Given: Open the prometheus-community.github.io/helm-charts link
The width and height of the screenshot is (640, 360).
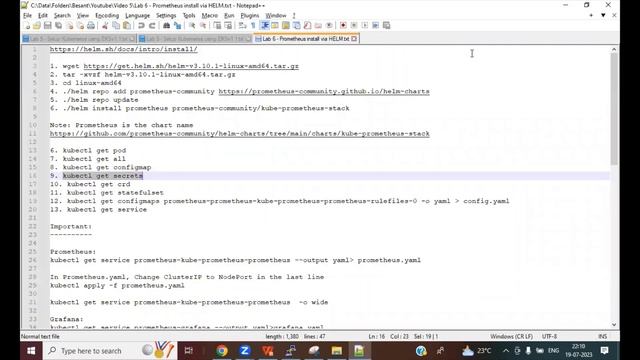Looking at the screenshot, I should point(324,91).
